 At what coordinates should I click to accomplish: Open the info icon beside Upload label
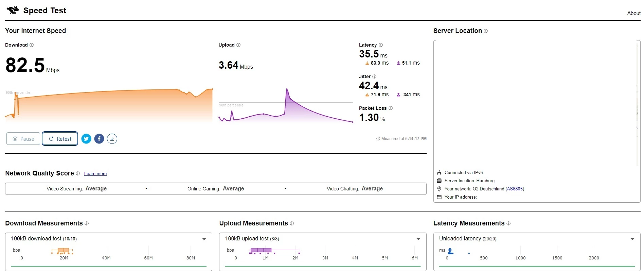click(x=238, y=45)
